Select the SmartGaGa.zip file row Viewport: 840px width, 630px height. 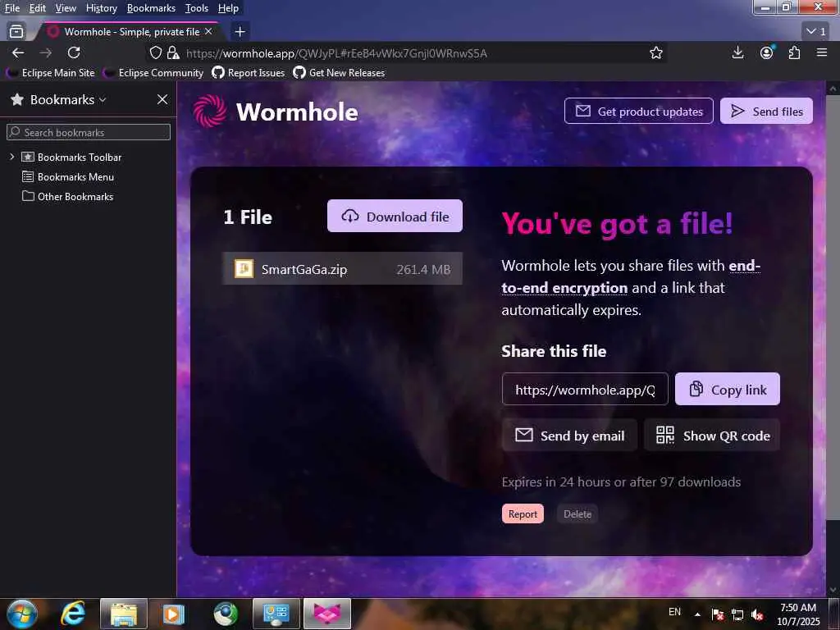(342, 268)
